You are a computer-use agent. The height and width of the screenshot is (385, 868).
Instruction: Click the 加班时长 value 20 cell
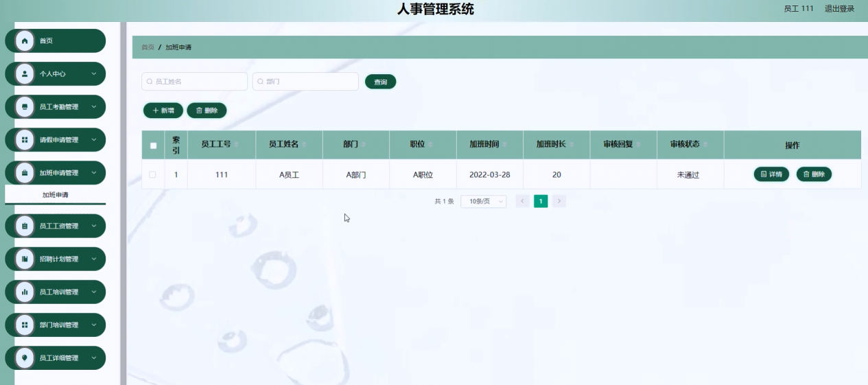coord(556,175)
